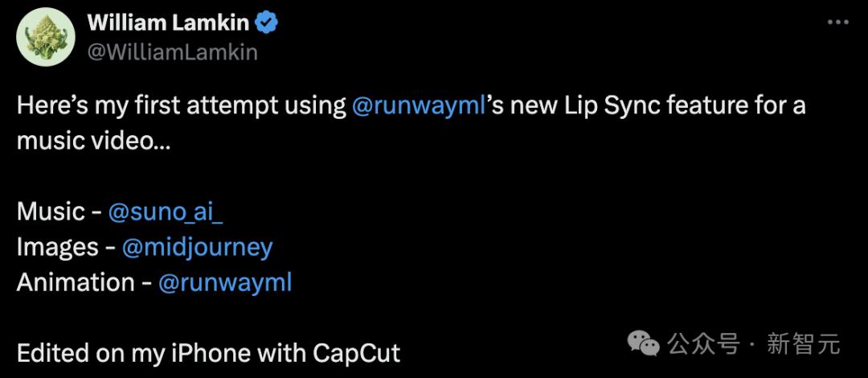Click the 新智元 watermark text

(804, 344)
